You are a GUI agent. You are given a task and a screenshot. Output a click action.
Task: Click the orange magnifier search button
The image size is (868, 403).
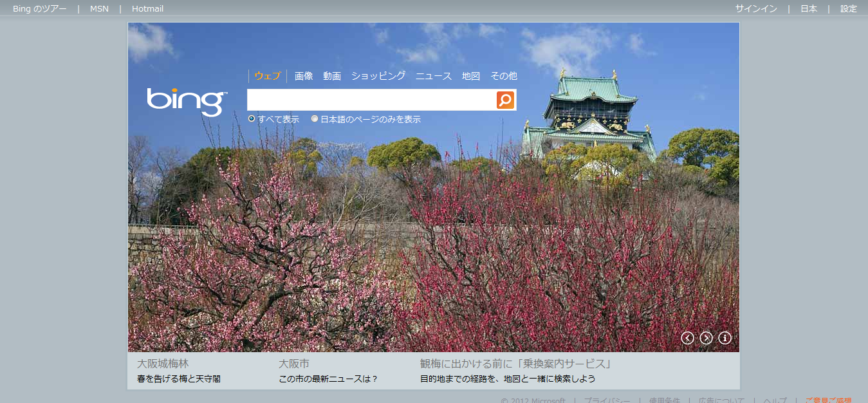pos(505,100)
